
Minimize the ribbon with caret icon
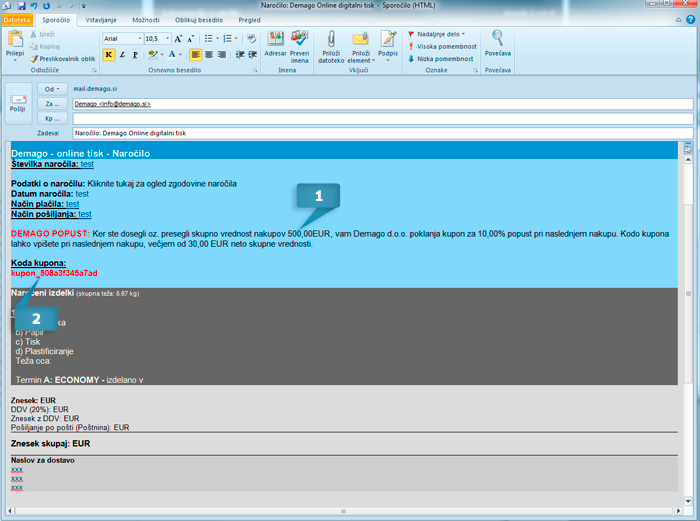(679, 20)
